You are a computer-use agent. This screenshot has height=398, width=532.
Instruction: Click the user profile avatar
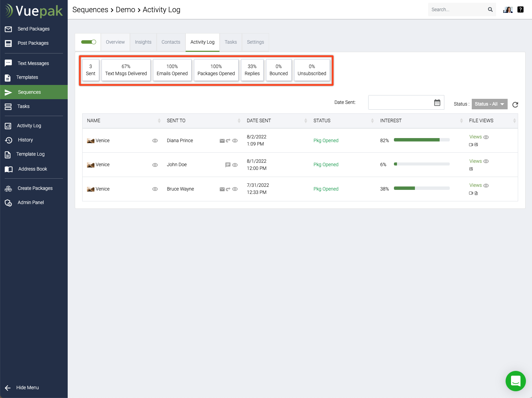click(x=508, y=9)
